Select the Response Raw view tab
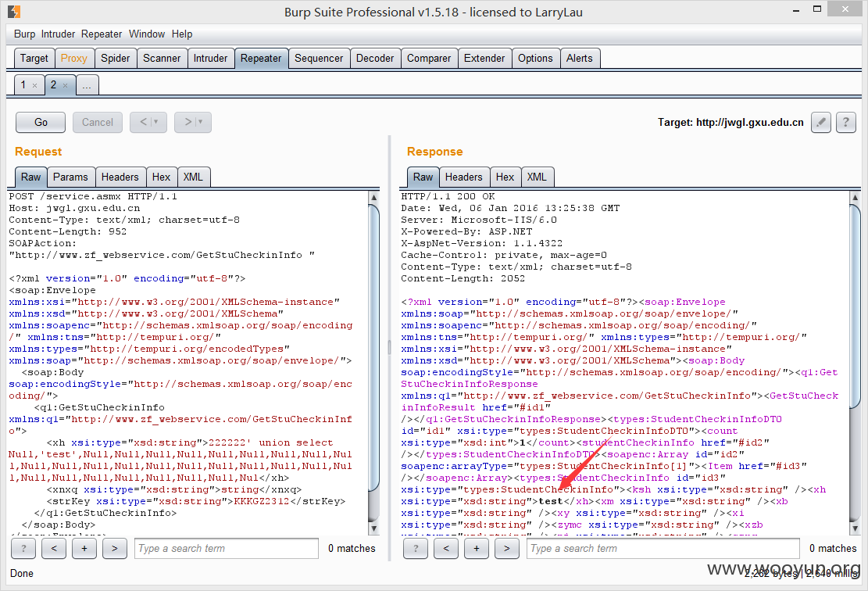Image resolution: width=868 pixels, height=591 pixels. click(x=423, y=177)
